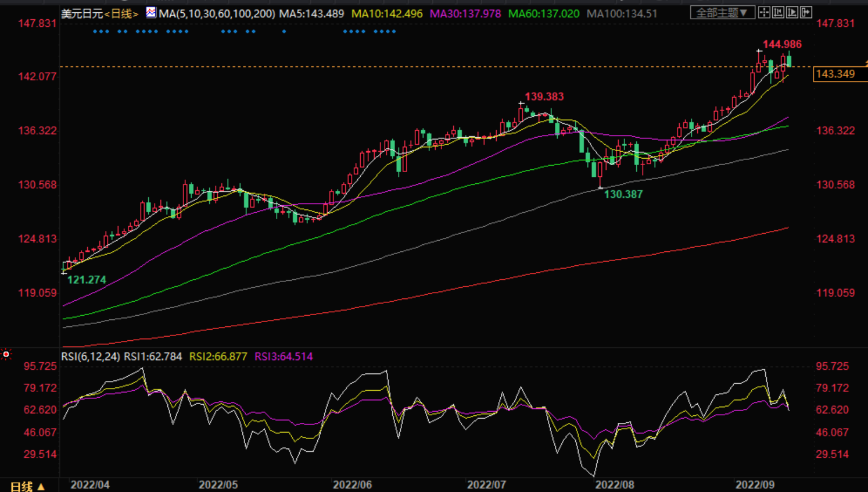Image resolution: width=868 pixels, height=492 pixels.
Task: Open the MA(5,10,30,60,100,200) indicator settings
Action: (x=217, y=13)
